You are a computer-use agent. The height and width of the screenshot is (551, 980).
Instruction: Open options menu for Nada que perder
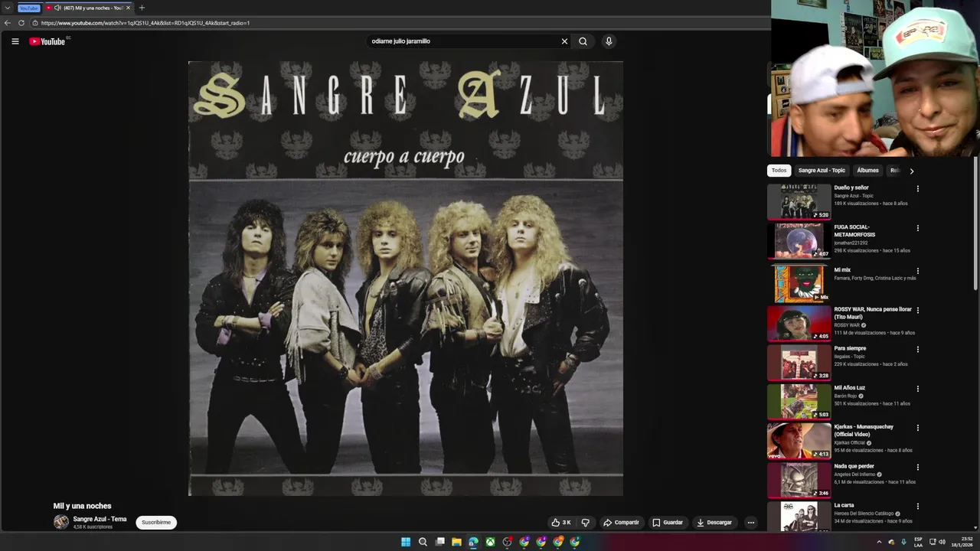click(x=917, y=467)
